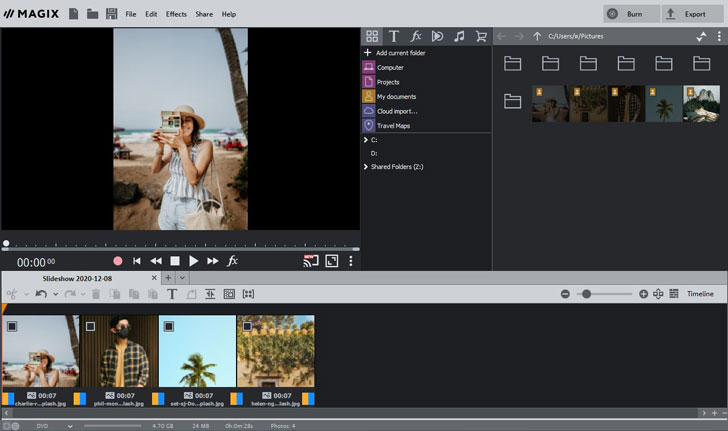This screenshot has width=728, height=431.
Task: Expand the Shared Folders (Z:) node
Action: pyautogui.click(x=366, y=167)
